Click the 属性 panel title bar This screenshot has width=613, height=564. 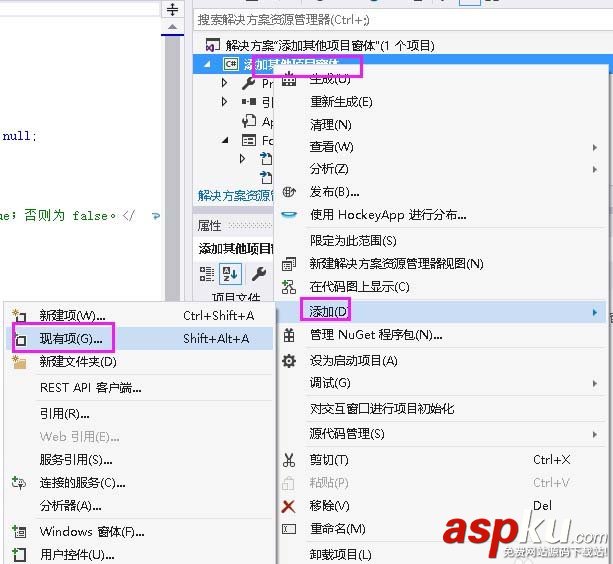234,226
